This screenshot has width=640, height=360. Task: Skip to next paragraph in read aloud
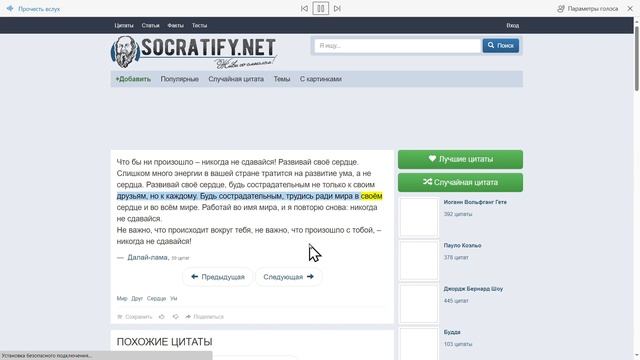(337, 8)
